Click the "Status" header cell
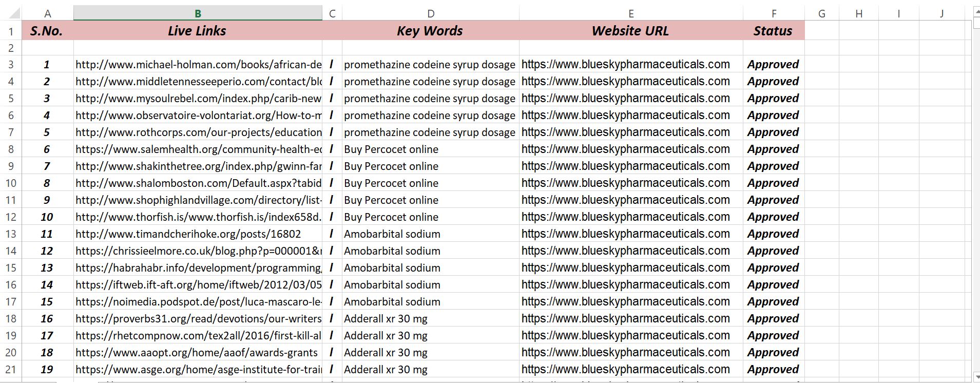 tap(773, 31)
